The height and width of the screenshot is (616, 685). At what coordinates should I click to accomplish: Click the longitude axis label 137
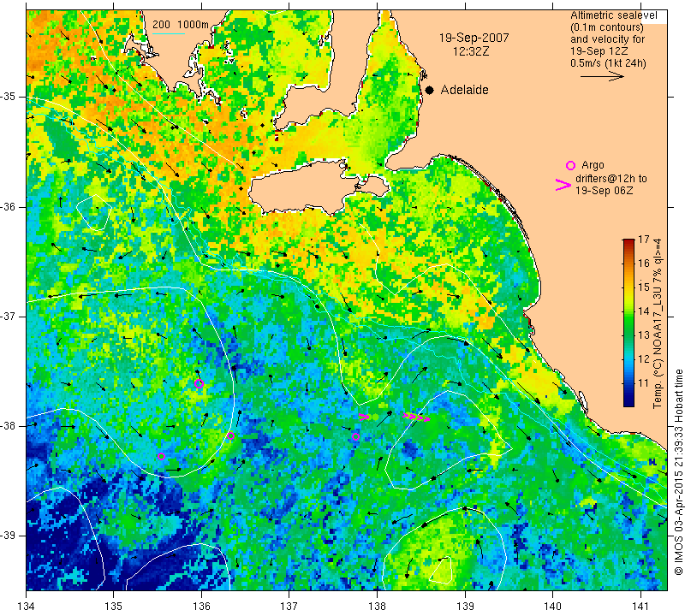pyautogui.click(x=289, y=607)
